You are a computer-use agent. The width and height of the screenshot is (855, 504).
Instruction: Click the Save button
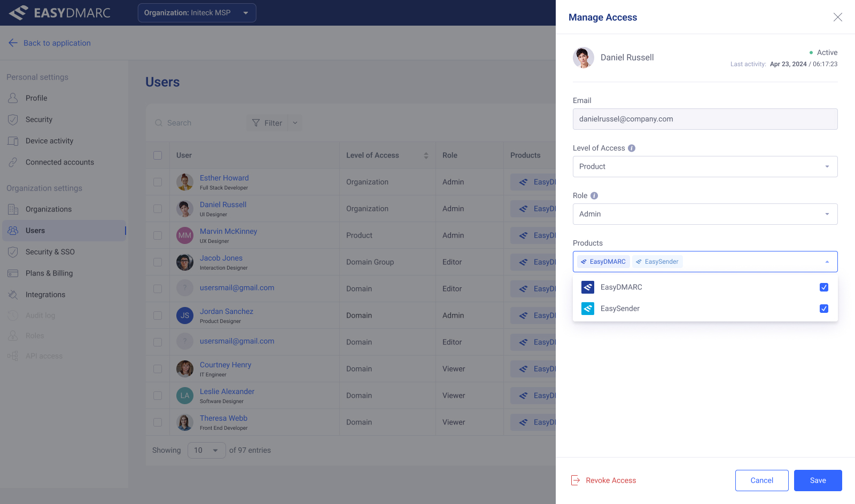pos(818,481)
